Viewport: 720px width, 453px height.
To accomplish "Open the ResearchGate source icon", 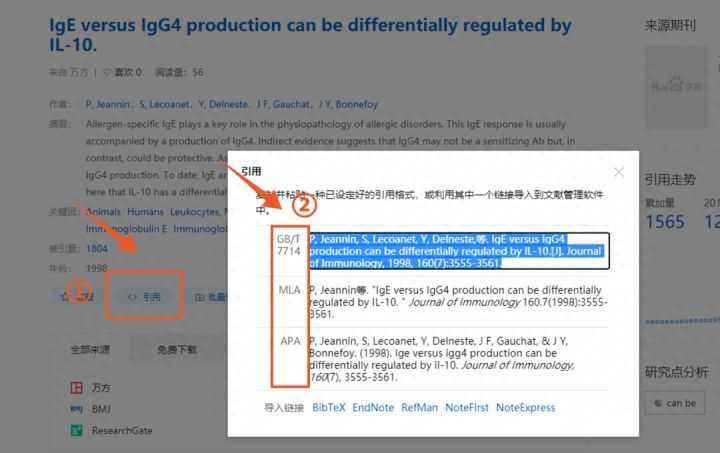I will point(77,431).
